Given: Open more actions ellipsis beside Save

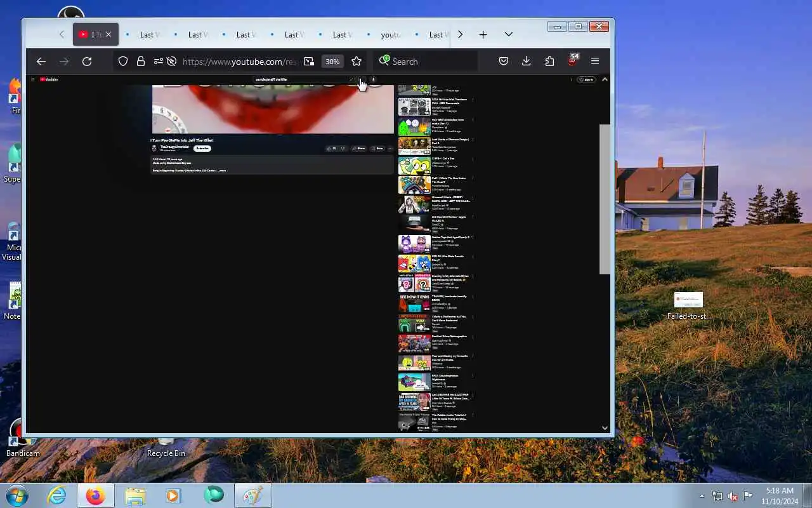Looking at the screenshot, I should pos(390,149).
